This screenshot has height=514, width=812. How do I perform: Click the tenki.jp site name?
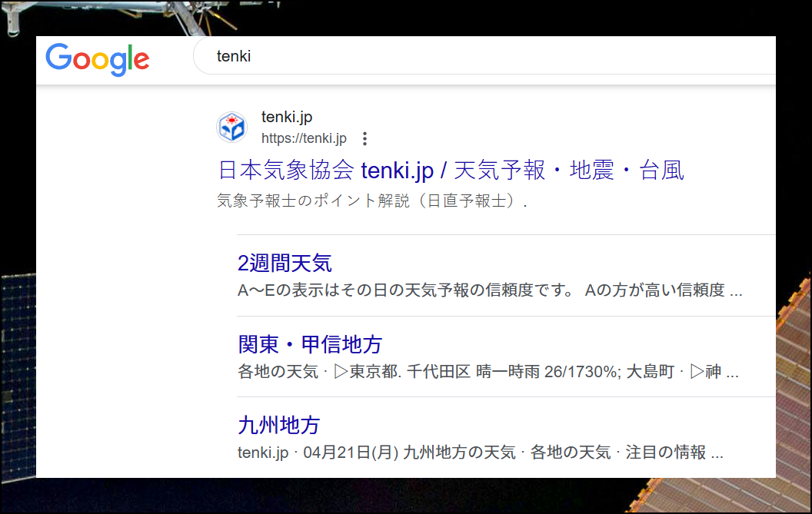(x=287, y=117)
